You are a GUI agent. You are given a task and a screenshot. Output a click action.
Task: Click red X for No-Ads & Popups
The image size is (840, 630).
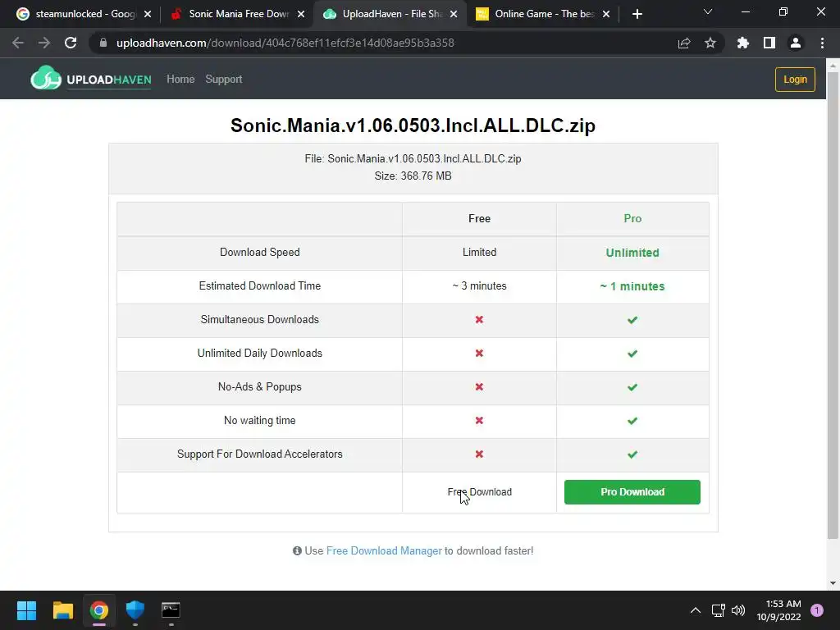479,387
